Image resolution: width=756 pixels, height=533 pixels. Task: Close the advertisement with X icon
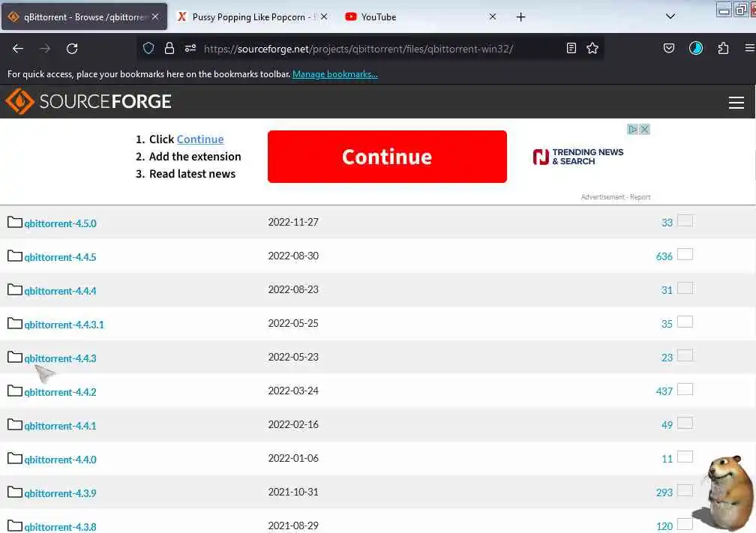point(645,129)
